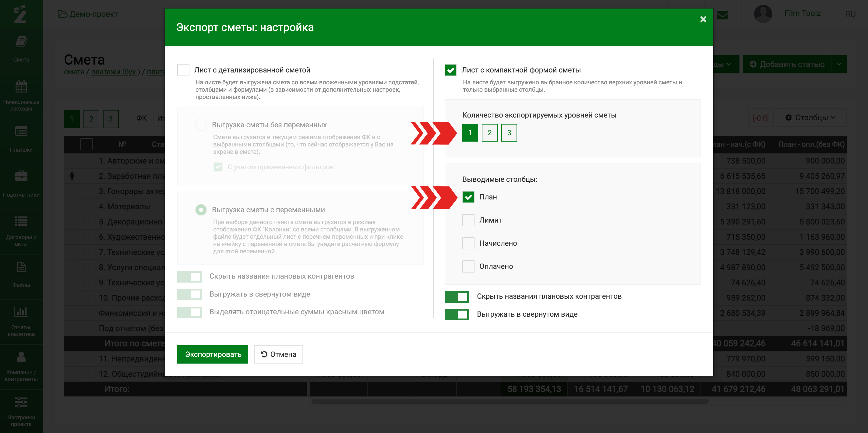This screenshot has height=433, width=868.
Task: Check the table header select-all checkbox
Action: click(x=86, y=145)
